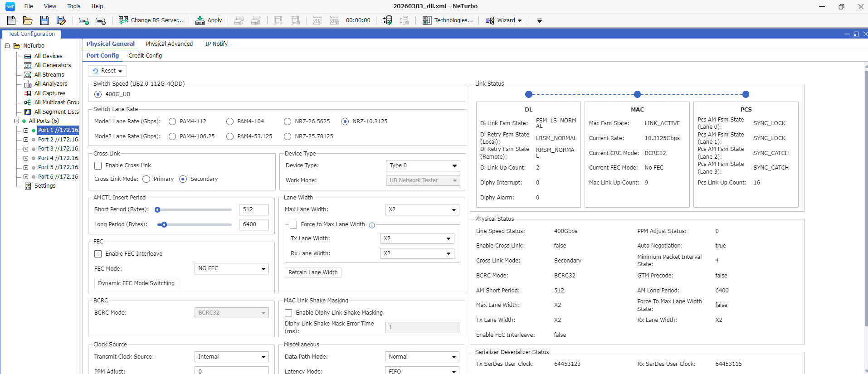The width and height of the screenshot is (868, 374).
Task: Switch to the Physical Advanced tab
Action: coord(169,44)
